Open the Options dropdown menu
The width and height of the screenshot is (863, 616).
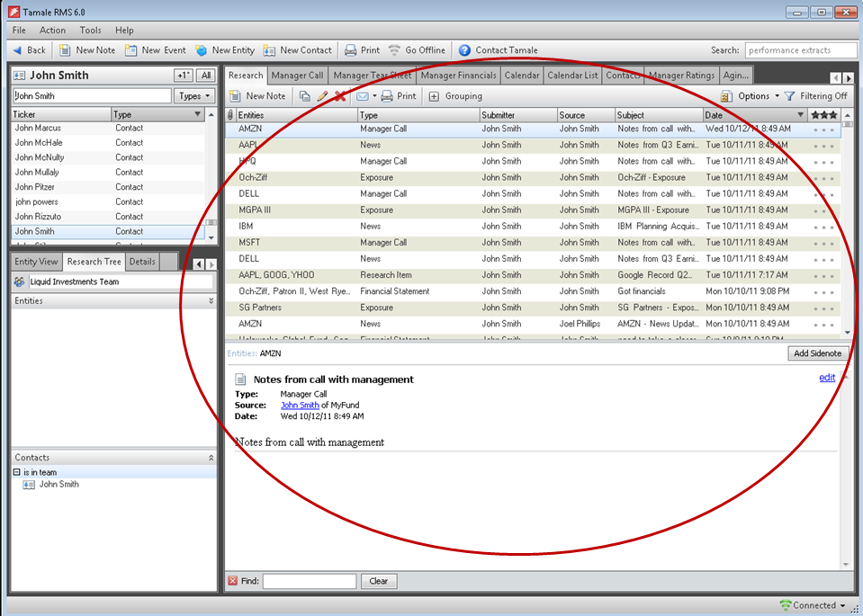pos(750,96)
